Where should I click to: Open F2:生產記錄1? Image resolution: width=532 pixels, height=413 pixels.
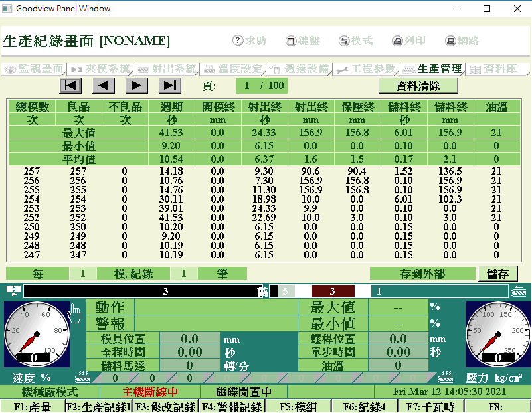(99, 406)
